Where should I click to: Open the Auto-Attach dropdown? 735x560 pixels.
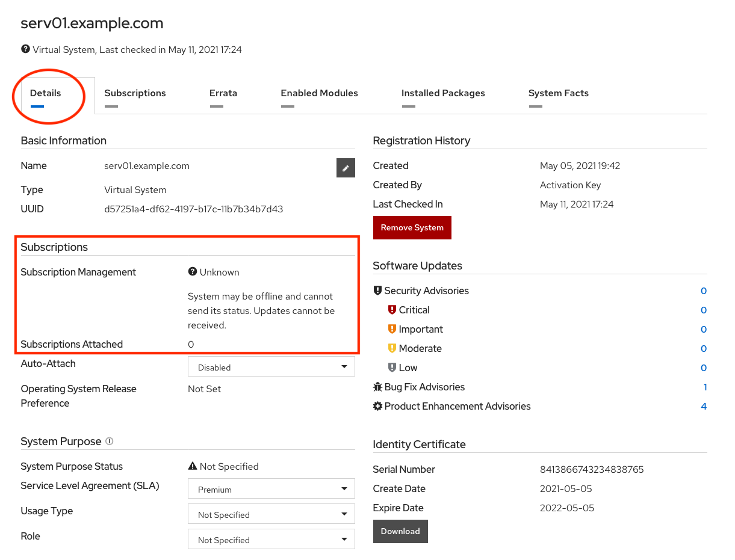pos(271,367)
